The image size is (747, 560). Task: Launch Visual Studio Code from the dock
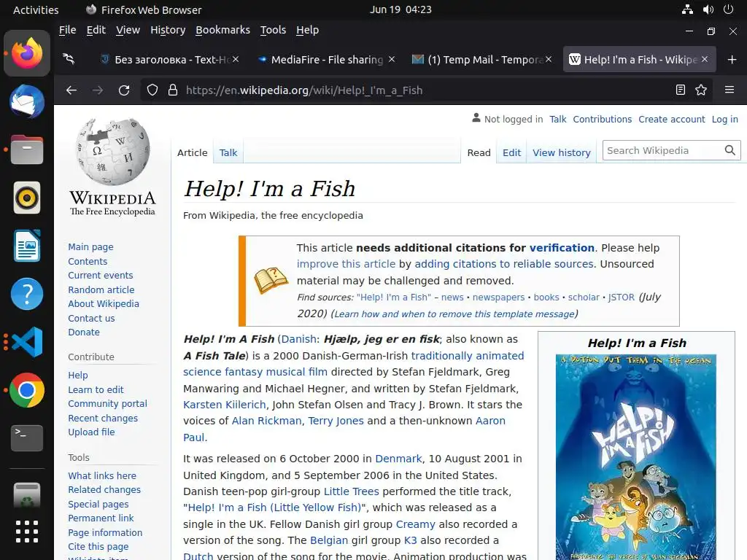pyautogui.click(x=27, y=342)
